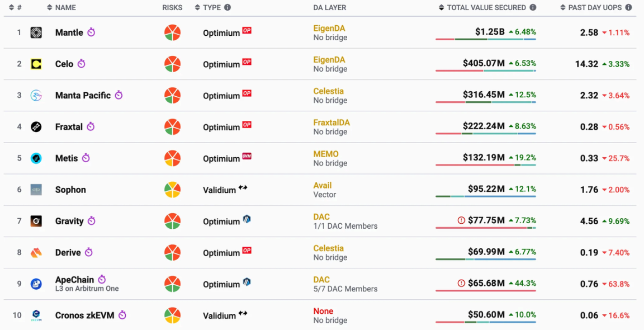Viewport: 644px width, 330px height.
Task: Click the Celo yellow logo icon
Action: [36, 64]
